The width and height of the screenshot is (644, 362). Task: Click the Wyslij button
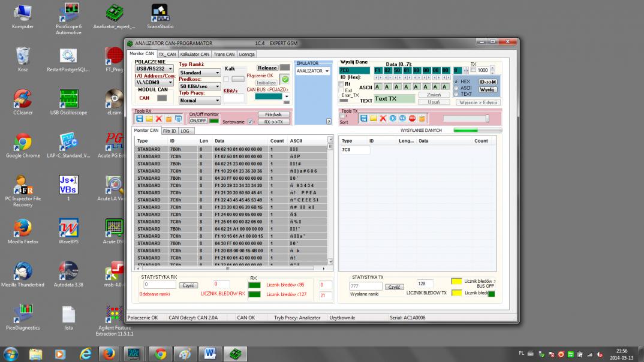click(x=487, y=89)
